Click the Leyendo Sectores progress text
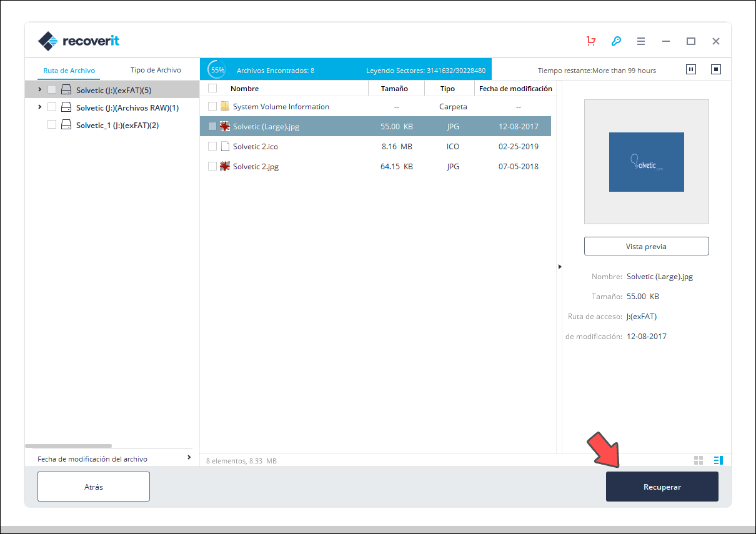Viewport: 756px width, 534px height. [x=426, y=71]
